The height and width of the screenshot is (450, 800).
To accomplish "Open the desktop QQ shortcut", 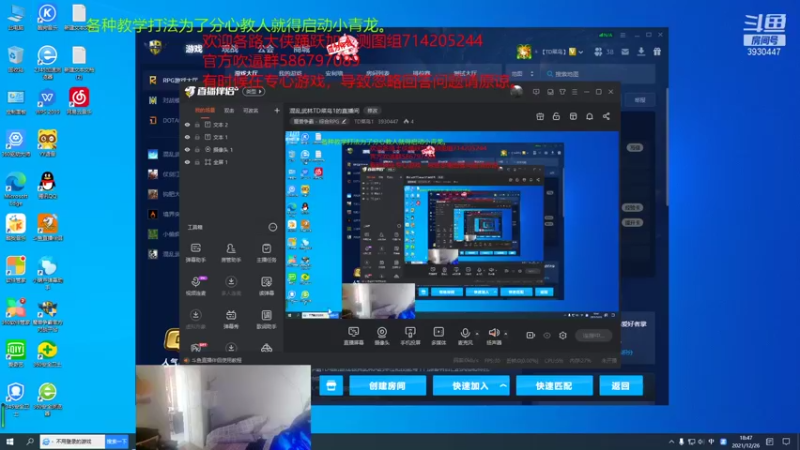I will (x=47, y=184).
